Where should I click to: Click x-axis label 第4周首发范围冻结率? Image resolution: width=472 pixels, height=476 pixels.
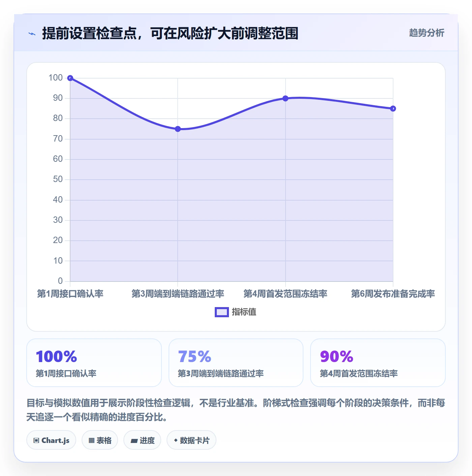click(286, 294)
